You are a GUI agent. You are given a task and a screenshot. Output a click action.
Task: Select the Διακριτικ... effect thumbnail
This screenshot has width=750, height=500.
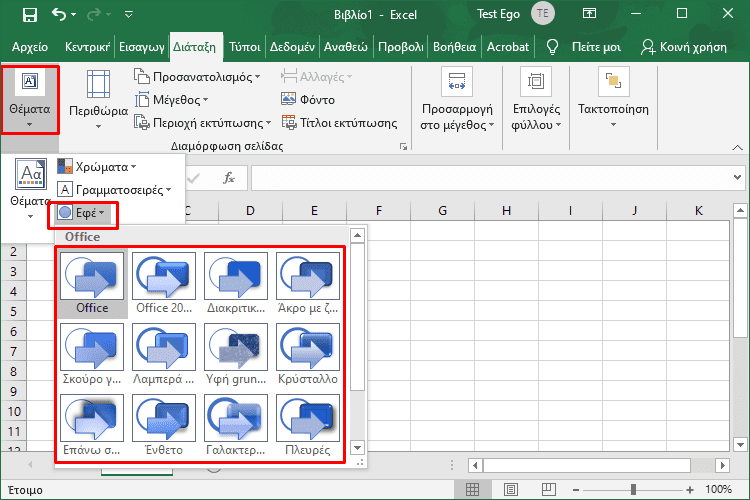pyautogui.click(x=236, y=284)
